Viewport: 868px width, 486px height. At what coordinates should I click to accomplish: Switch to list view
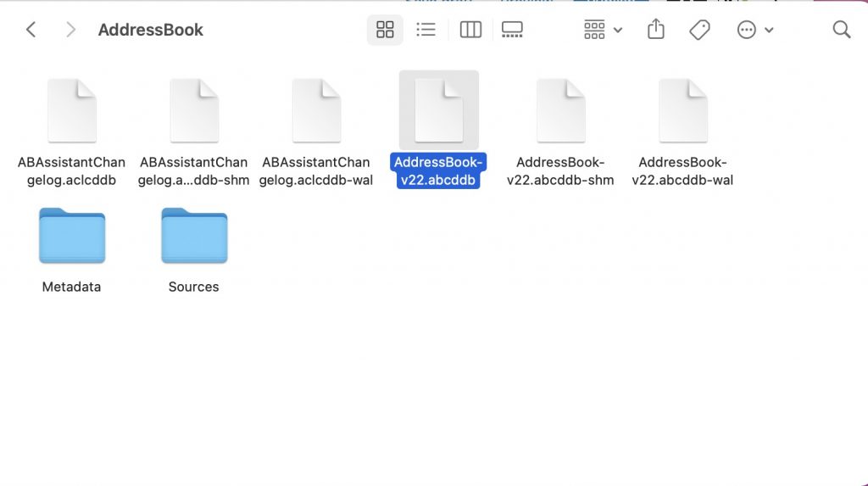[x=426, y=30]
